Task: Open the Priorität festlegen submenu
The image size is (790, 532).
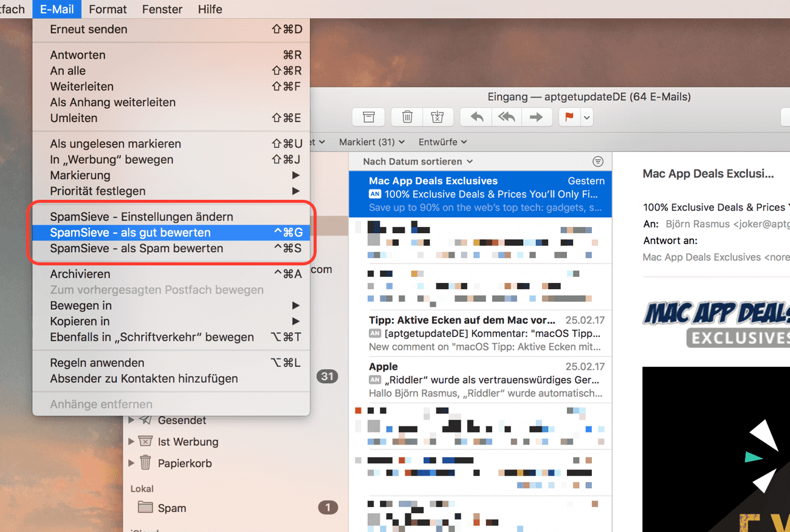Action: pos(171,191)
